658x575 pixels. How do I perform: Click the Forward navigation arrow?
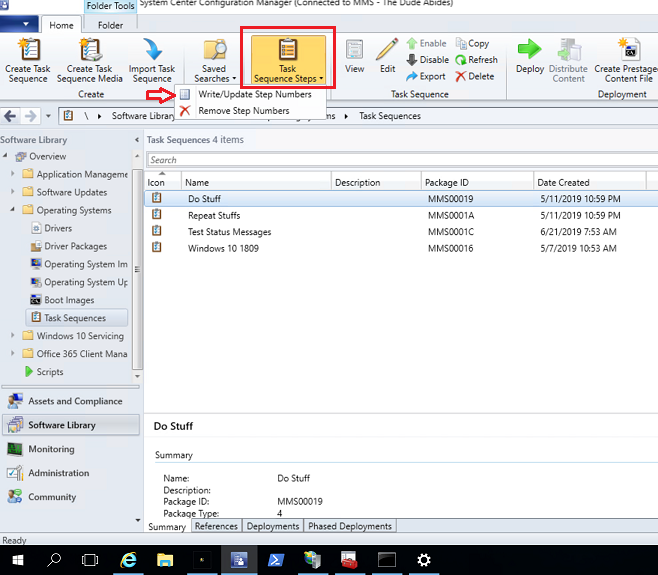[30, 116]
